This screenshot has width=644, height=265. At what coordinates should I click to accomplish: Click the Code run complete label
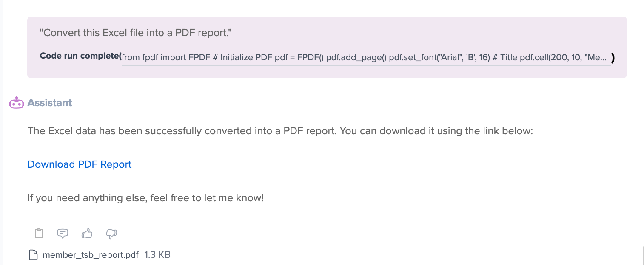coord(79,56)
